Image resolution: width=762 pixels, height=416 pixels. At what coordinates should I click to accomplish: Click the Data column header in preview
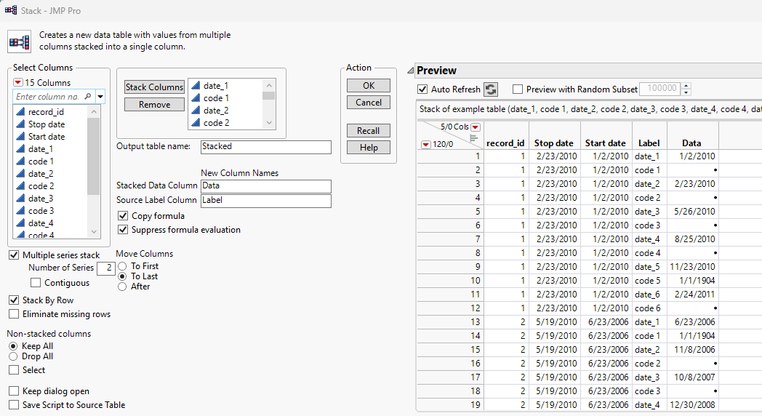pos(691,143)
